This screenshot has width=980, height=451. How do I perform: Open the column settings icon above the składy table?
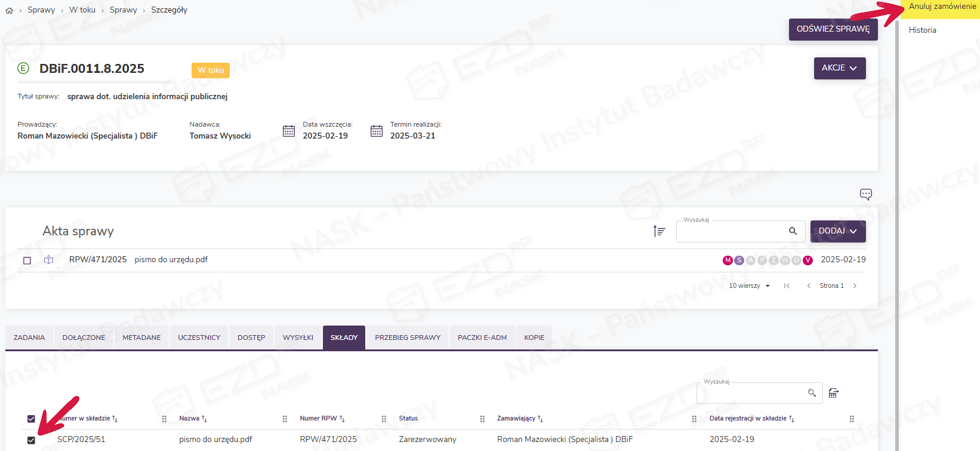point(834,393)
